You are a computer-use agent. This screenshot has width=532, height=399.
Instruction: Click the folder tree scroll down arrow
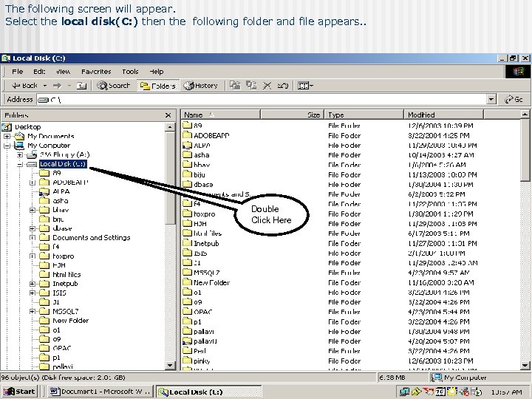coord(170,366)
